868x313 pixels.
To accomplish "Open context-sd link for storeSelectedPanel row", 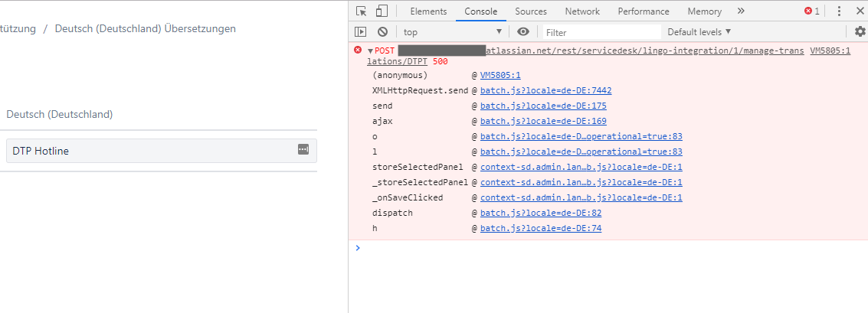I will pos(581,167).
